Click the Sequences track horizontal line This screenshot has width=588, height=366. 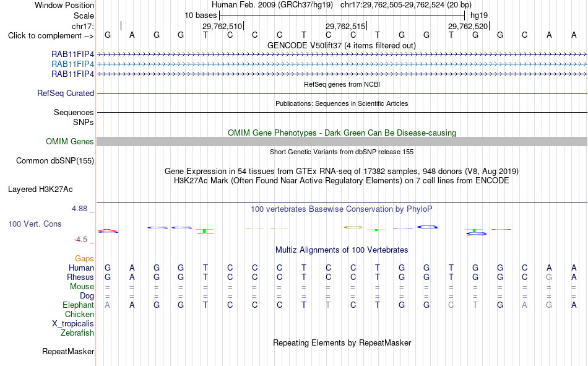tap(342, 112)
